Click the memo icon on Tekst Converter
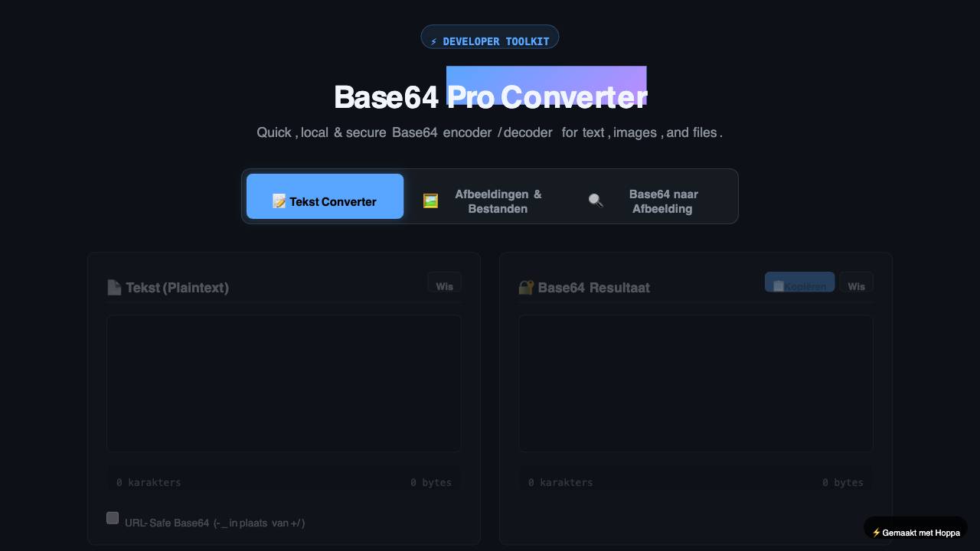The height and width of the screenshot is (551, 980). [279, 201]
